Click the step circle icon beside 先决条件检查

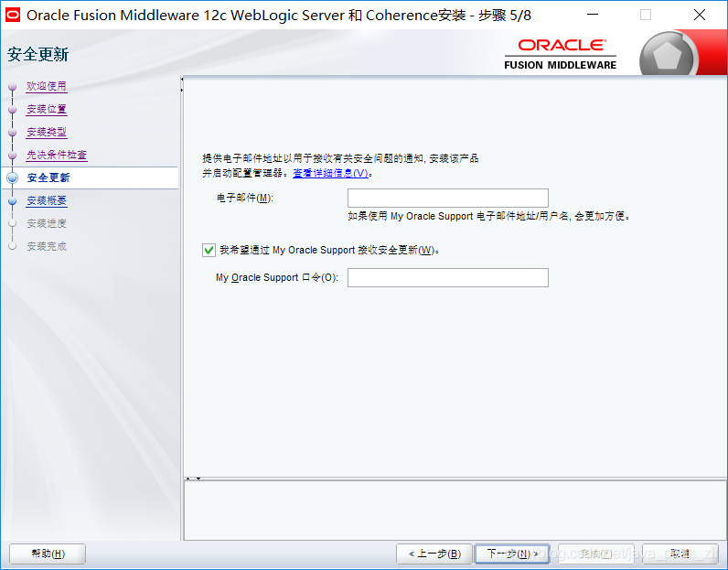point(13,156)
